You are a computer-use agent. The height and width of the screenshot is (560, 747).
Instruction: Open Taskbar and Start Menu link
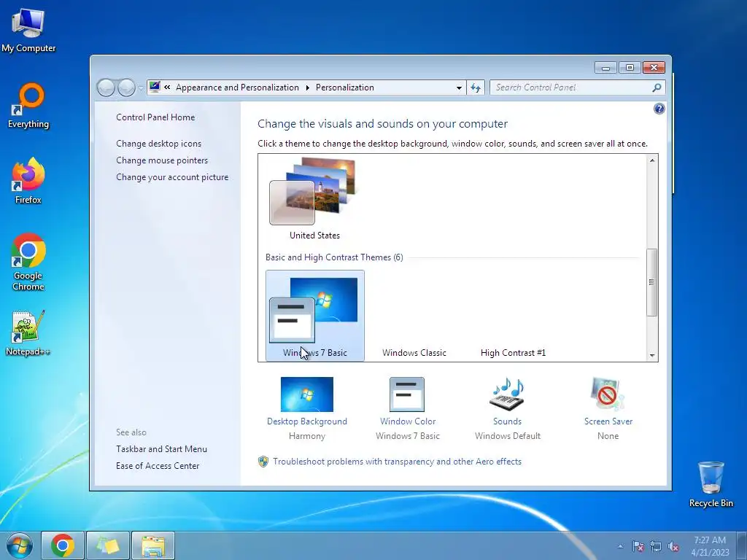click(x=161, y=449)
